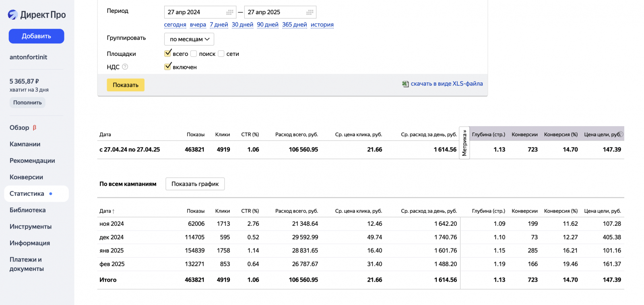Open calendar picker for start date
Screen dimensions: 644x305
pyautogui.click(x=229, y=12)
